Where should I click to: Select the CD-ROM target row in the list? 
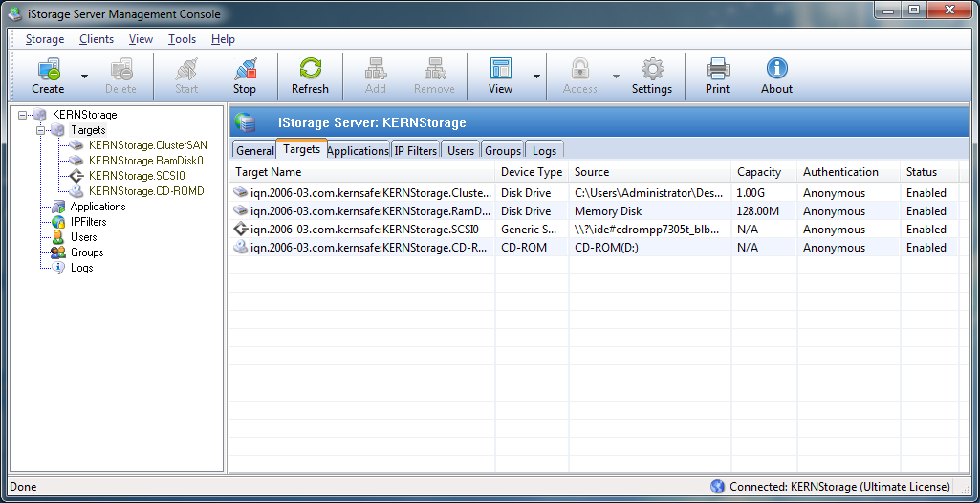(x=594, y=248)
